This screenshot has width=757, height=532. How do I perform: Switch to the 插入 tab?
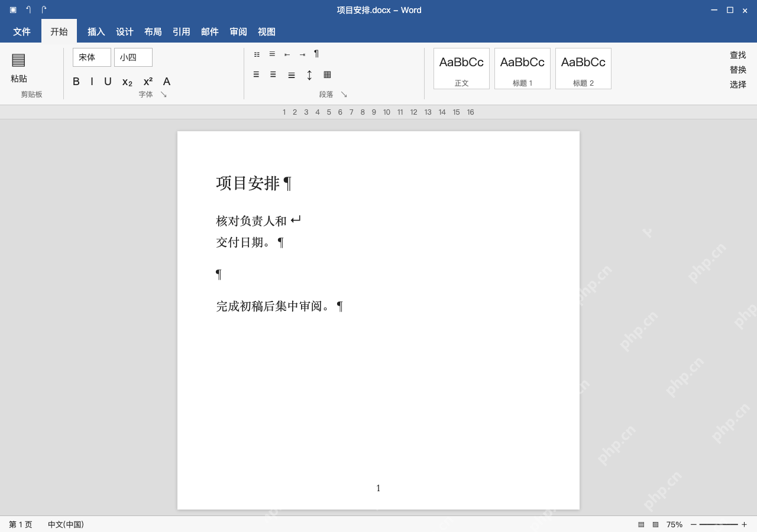point(96,32)
